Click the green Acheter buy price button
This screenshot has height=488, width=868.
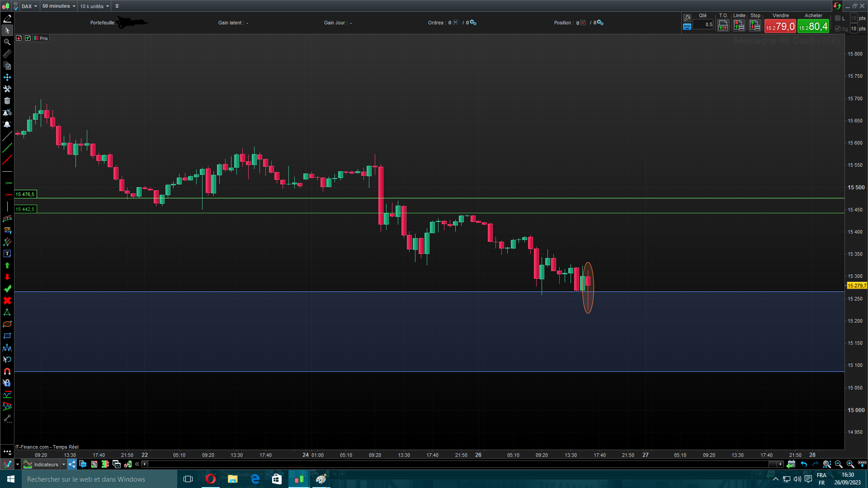(x=813, y=27)
